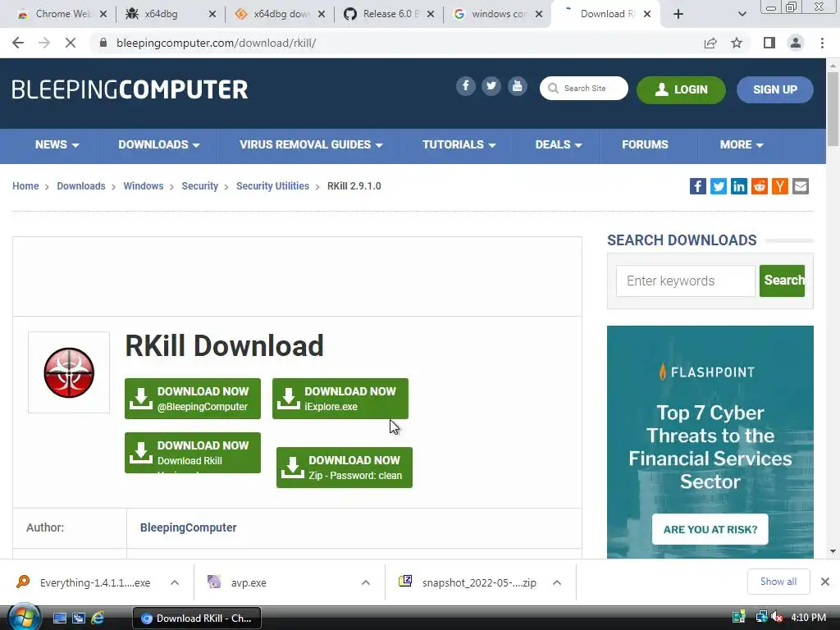Open BleepingComputer Facebook page in header
Screen dimensions: 840x630
click(466, 86)
